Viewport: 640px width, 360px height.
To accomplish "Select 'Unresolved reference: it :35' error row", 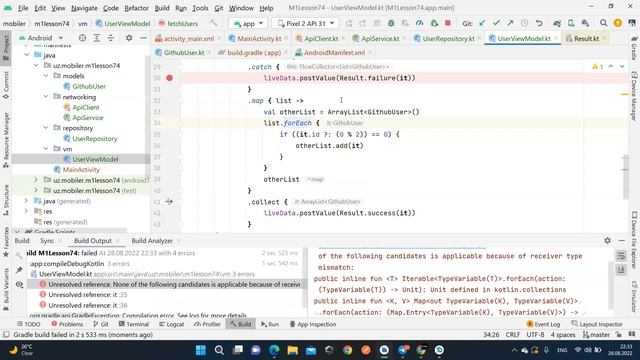I will click(88, 294).
